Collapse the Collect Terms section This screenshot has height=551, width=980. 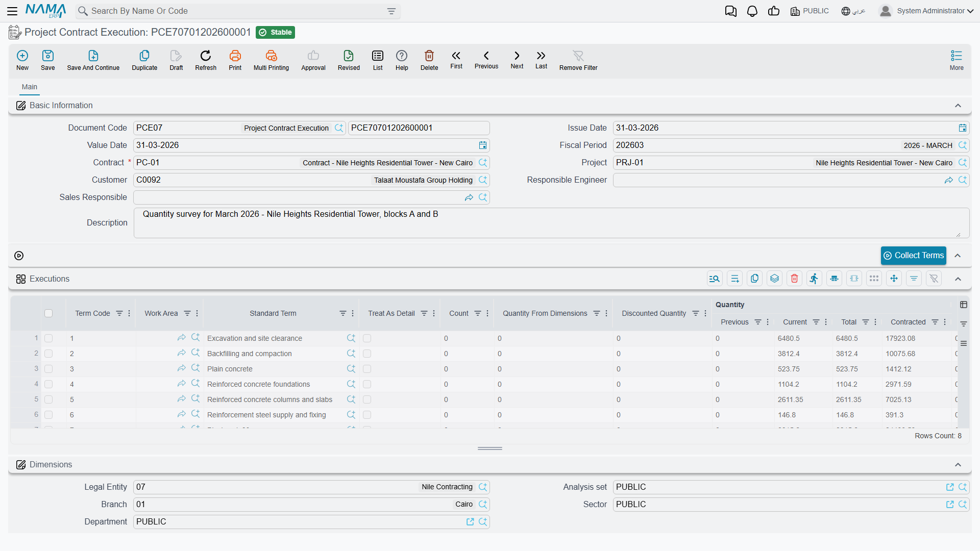point(958,256)
